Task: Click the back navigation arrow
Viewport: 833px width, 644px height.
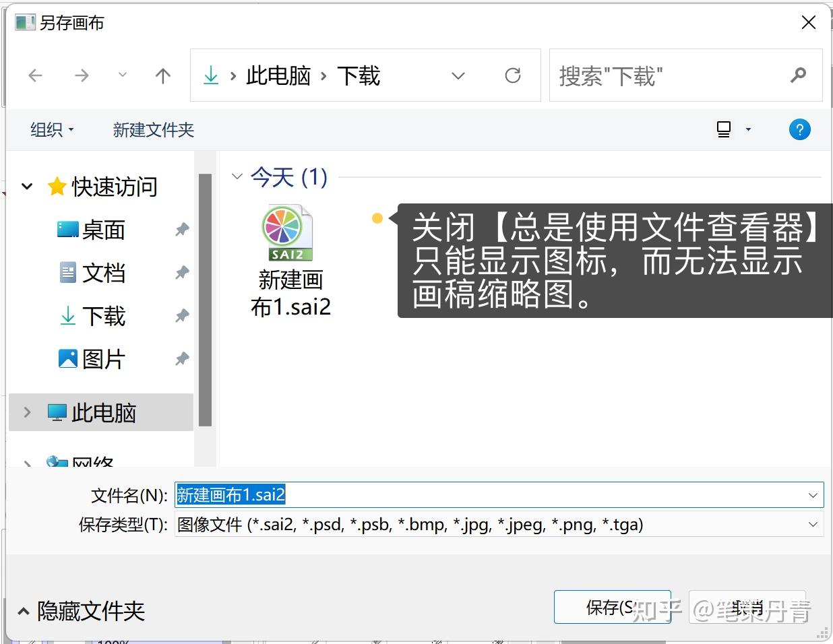Action: point(35,75)
